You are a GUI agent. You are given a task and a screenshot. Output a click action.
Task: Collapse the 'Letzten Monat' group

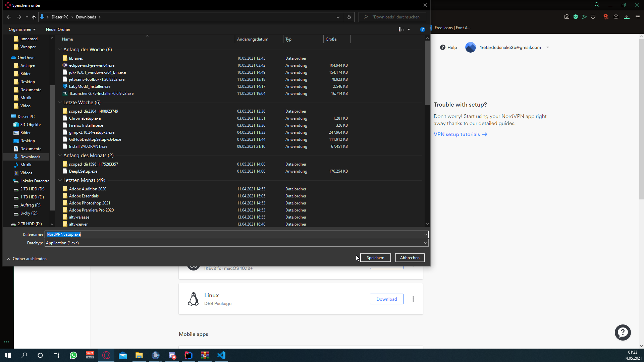click(60, 180)
